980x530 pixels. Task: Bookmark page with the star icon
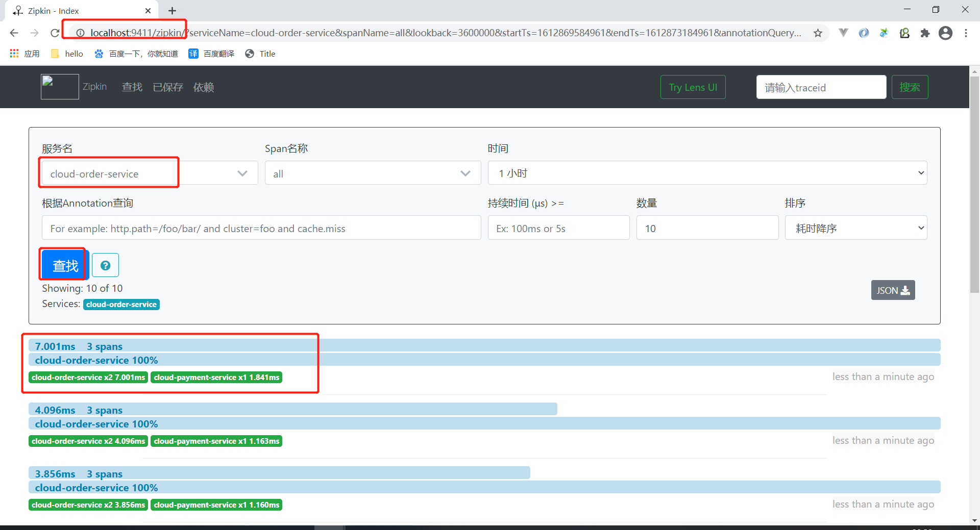tap(818, 33)
